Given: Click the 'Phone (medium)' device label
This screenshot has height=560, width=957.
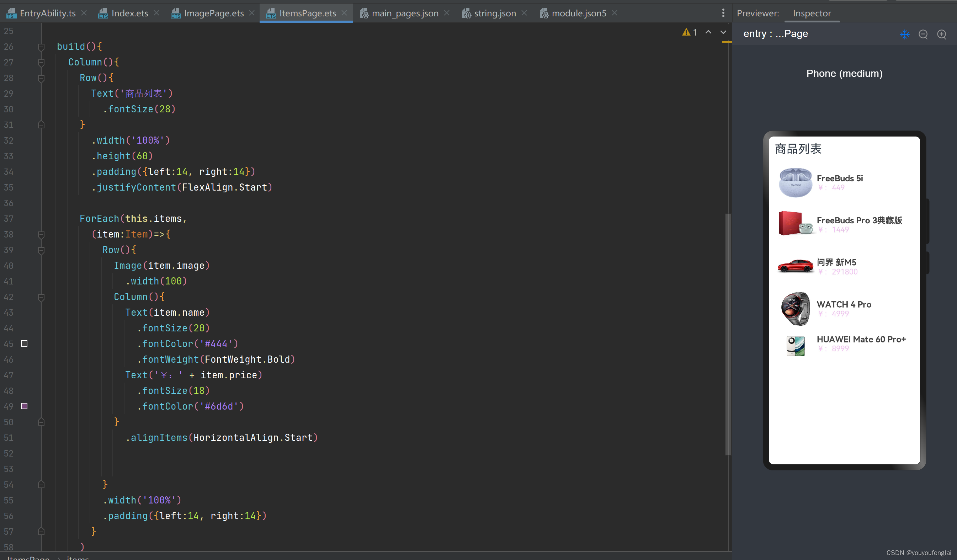Looking at the screenshot, I should 844,73.
